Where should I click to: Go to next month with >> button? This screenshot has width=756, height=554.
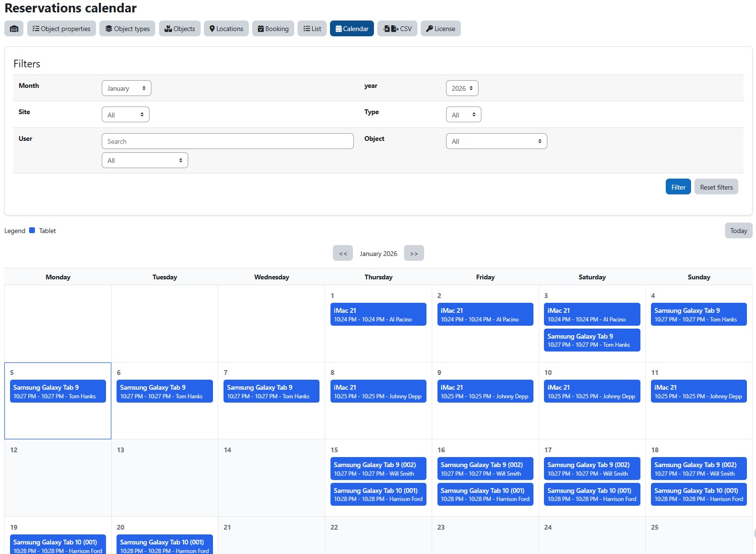414,253
